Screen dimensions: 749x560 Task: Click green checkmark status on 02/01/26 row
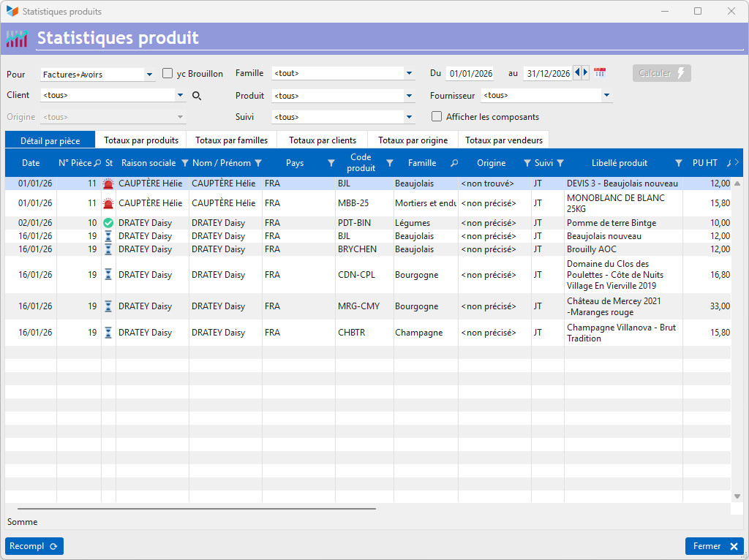point(108,223)
